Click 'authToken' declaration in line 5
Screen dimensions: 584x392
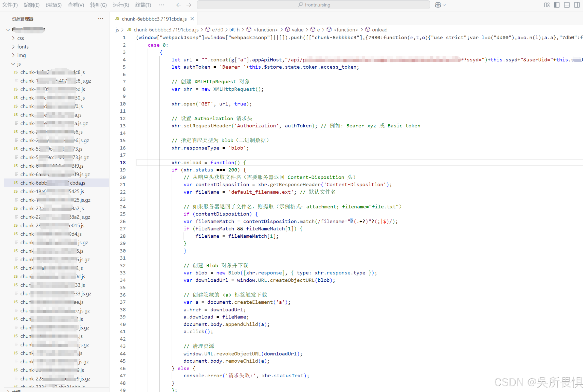click(197, 67)
